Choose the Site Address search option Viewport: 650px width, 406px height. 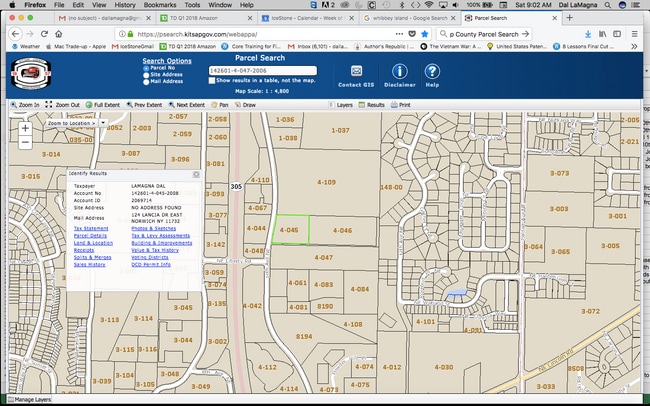(x=145, y=76)
